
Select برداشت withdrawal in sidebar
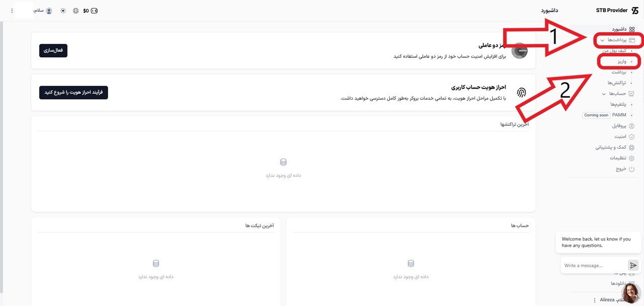point(619,72)
